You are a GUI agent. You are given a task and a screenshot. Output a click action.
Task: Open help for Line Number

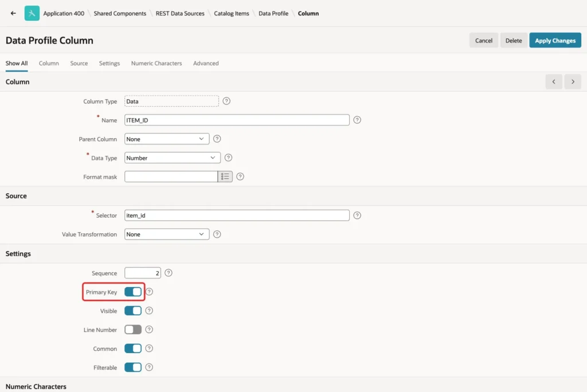pyautogui.click(x=149, y=330)
